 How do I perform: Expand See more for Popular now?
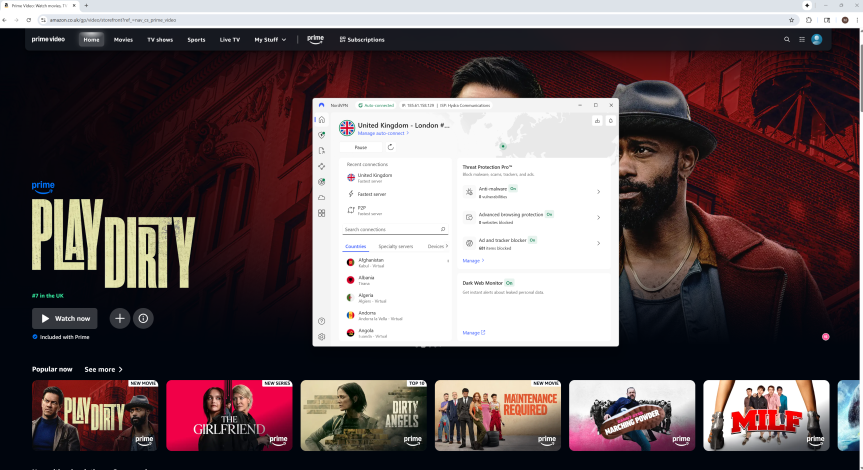[103, 369]
